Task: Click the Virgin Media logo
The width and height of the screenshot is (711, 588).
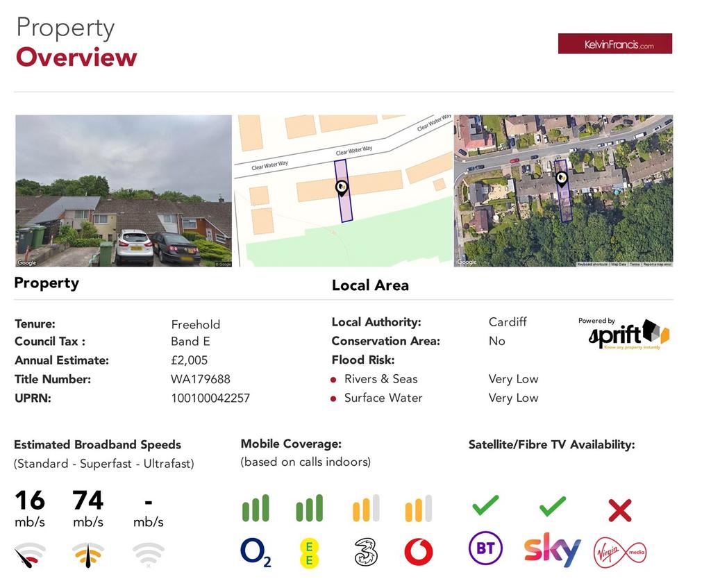Action: pyautogui.click(x=620, y=552)
